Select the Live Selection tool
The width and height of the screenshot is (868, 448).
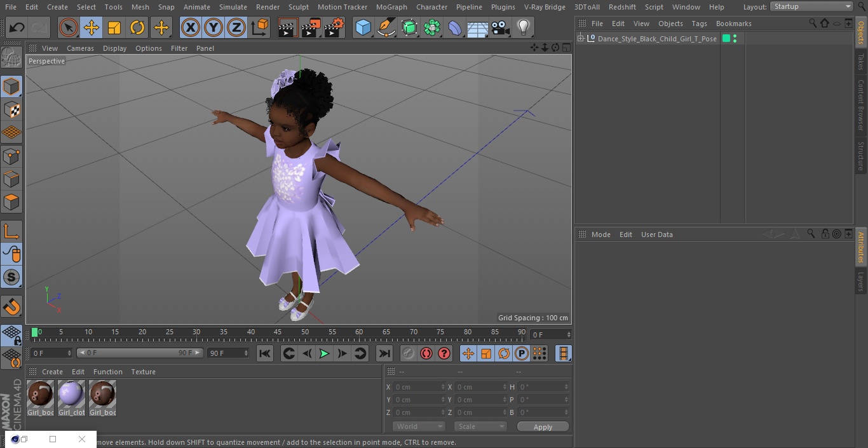[68, 27]
